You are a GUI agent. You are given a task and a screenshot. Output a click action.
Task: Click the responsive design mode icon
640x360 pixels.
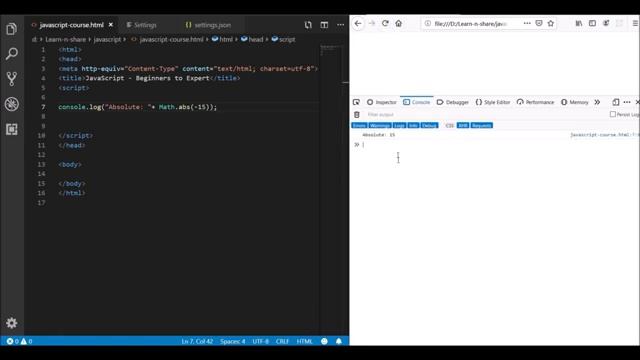click(x=616, y=102)
